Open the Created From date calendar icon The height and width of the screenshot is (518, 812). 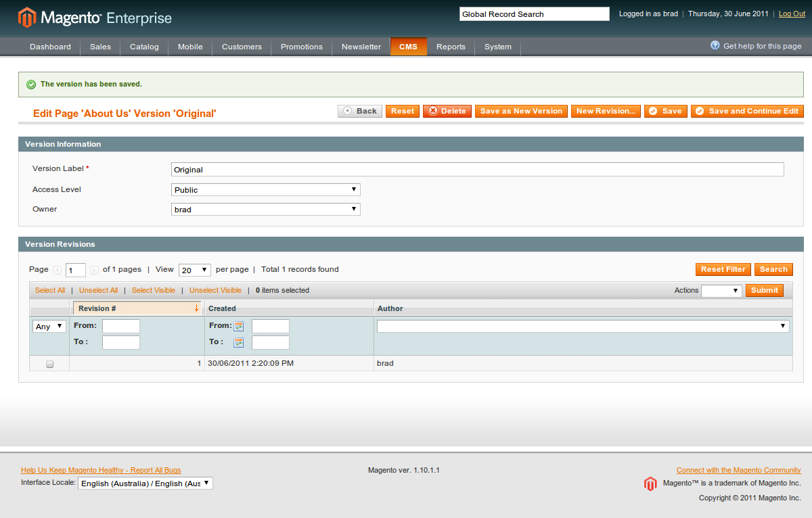[238, 326]
